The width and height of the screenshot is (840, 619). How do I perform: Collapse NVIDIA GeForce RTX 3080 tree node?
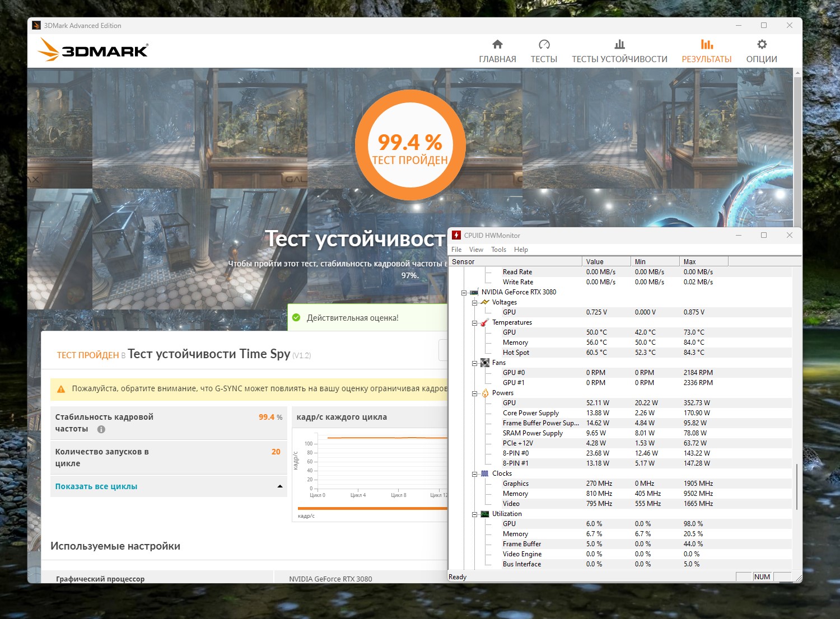point(464,292)
